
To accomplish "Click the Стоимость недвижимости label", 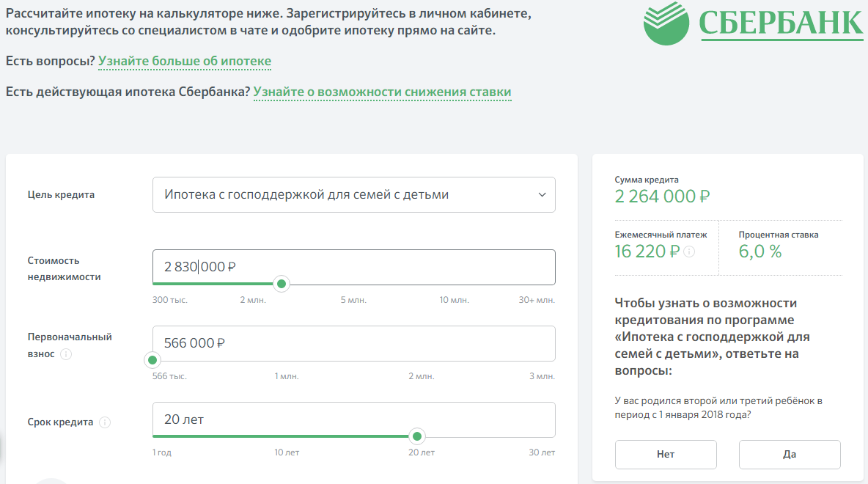I will click(65, 268).
